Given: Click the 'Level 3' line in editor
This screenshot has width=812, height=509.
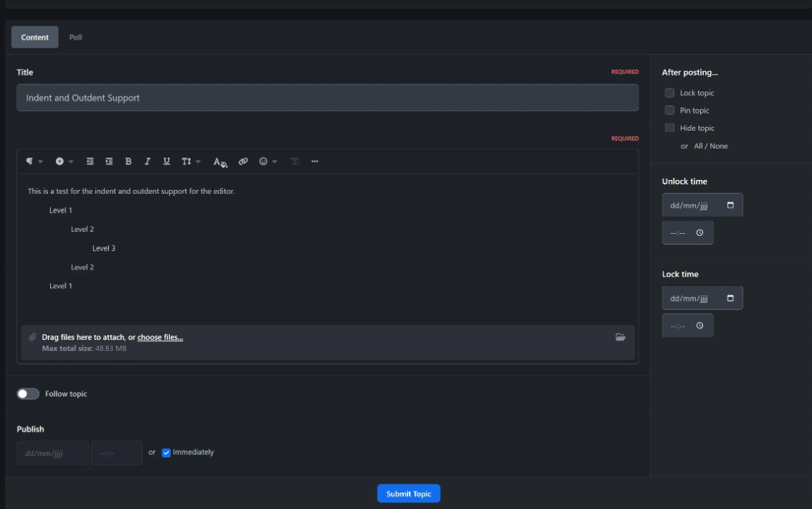Looking at the screenshot, I should 104,248.
